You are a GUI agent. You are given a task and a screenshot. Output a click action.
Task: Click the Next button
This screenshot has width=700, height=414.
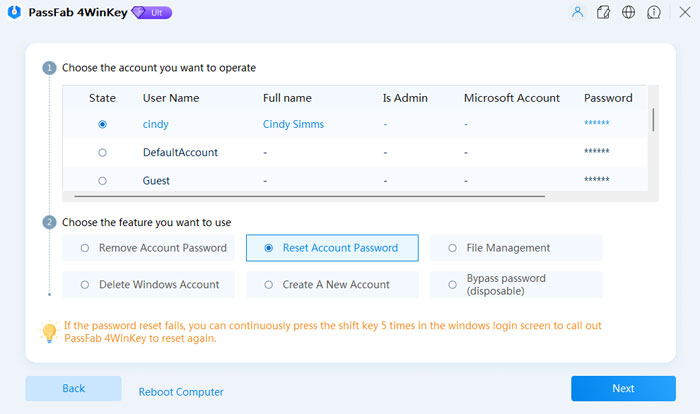(623, 388)
